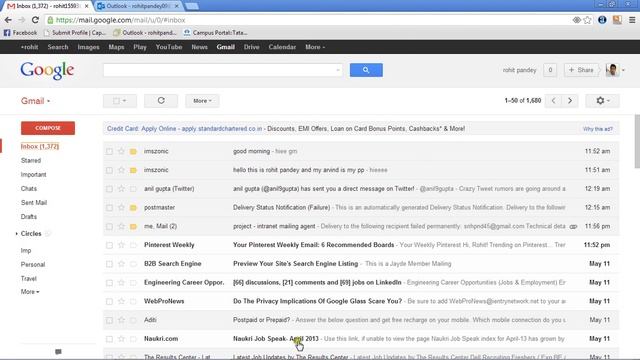Open the Personal label

pyautogui.click(x=33, y=264)
